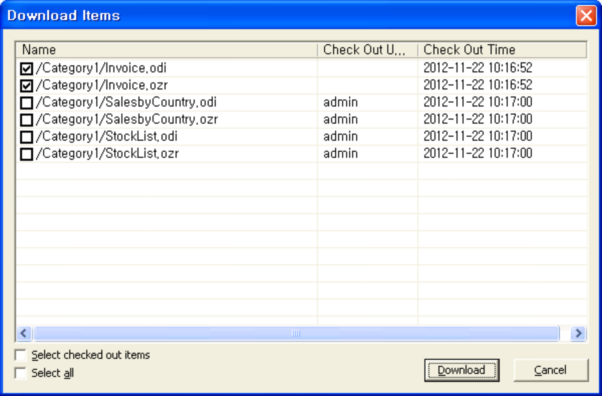Click admin user in StockList.odi row
The height and width of the screenshot is (396, 602).
[341, 136]
